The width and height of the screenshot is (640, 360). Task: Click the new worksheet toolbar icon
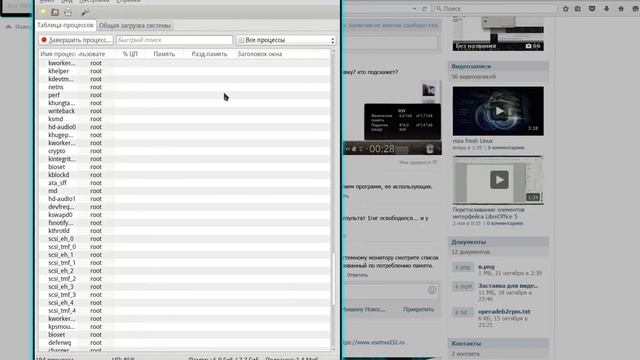[x=43, y=12]
